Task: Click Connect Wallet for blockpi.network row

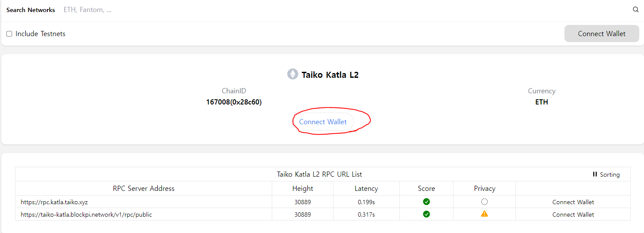Action: click(x=573, y=215)
